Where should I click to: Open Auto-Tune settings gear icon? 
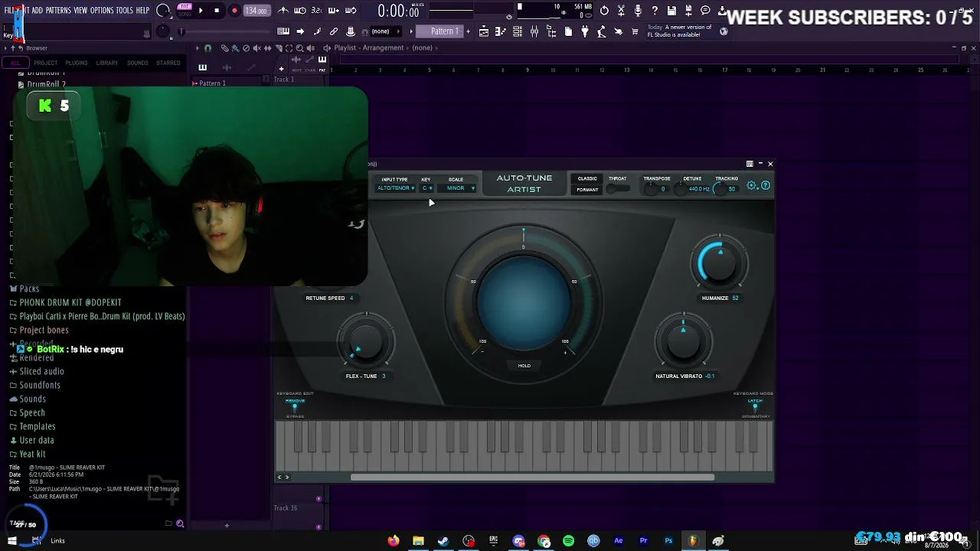(752, 185)
